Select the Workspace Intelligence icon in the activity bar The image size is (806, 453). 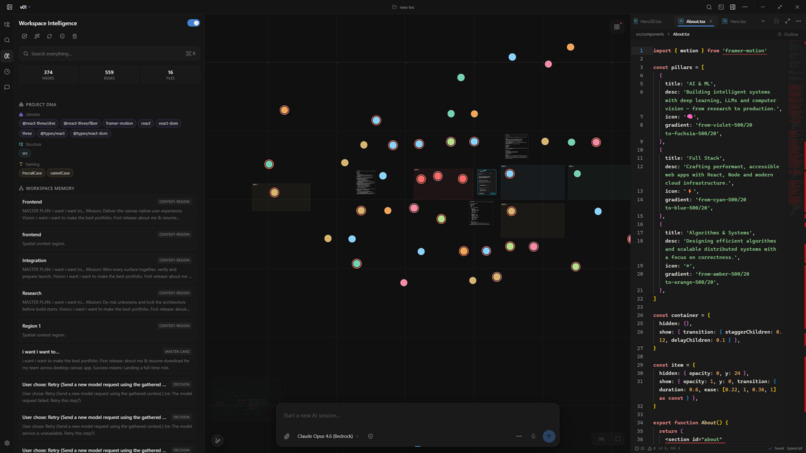coord(7,56)
